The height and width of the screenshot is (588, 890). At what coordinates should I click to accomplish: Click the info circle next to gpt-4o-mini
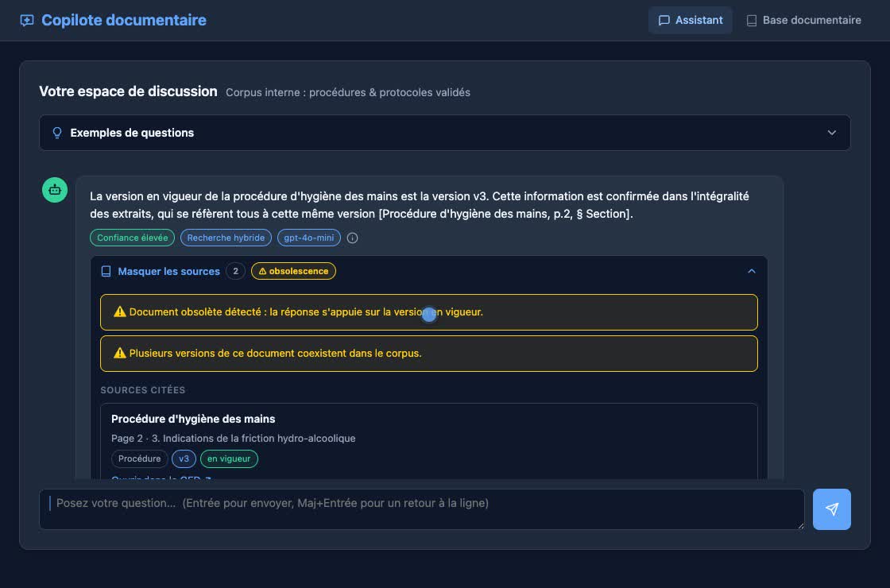353,238
